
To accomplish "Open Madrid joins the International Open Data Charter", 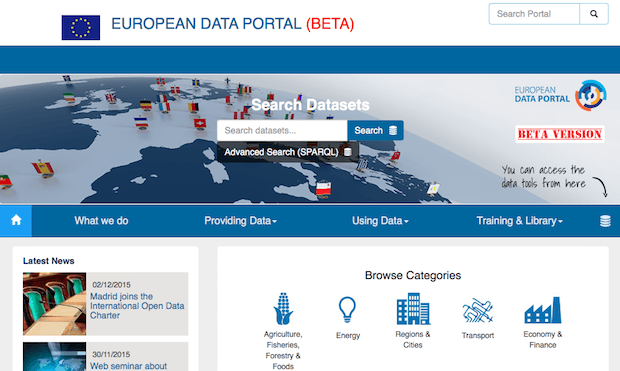I will pos(137,306).
